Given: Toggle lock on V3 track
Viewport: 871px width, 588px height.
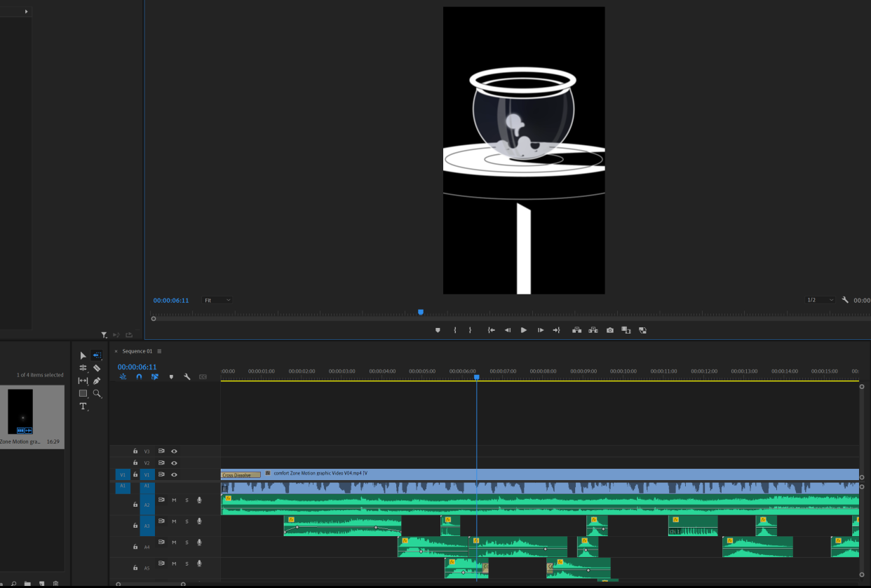Looking at the screenshot, I should 135,451.
